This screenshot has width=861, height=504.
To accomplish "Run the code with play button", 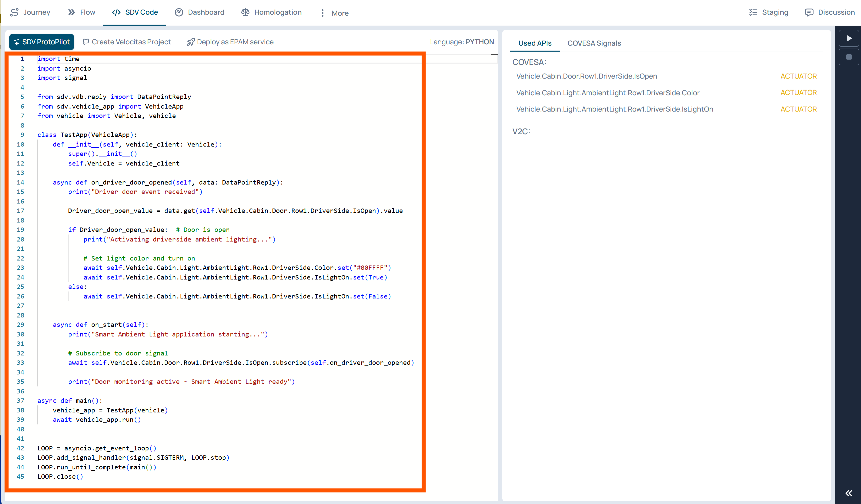I will point(849,38).
